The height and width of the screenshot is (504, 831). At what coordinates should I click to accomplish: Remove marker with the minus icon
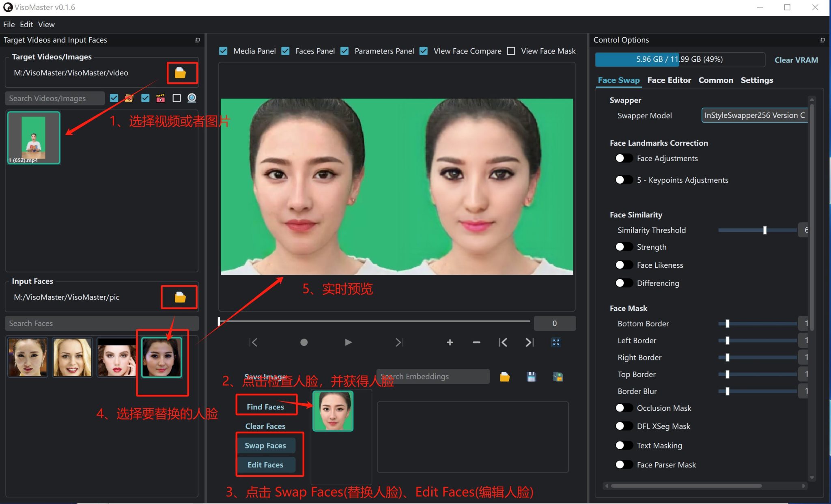pos(476,342)
